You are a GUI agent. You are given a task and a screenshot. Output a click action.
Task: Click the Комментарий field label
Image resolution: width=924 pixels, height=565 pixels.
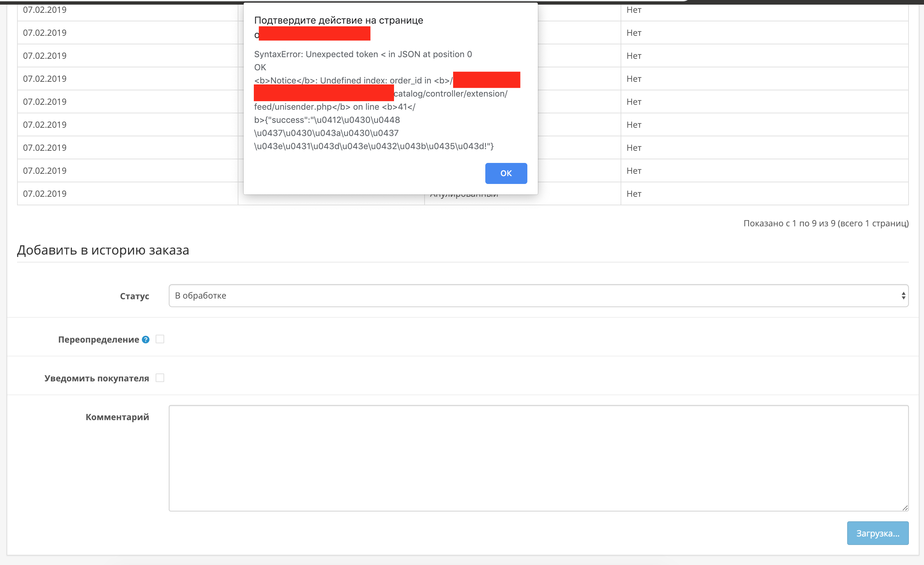[x=117, y=417]
